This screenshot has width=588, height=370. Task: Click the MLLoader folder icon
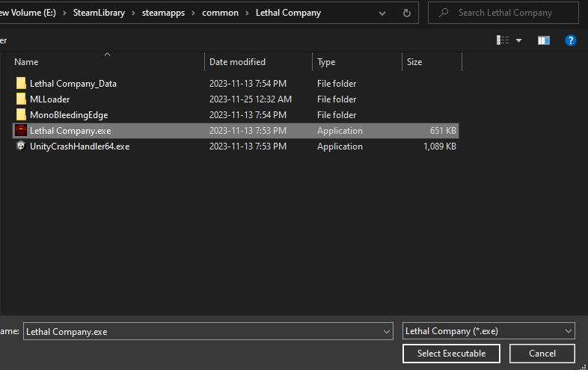[x=21, y=99]
